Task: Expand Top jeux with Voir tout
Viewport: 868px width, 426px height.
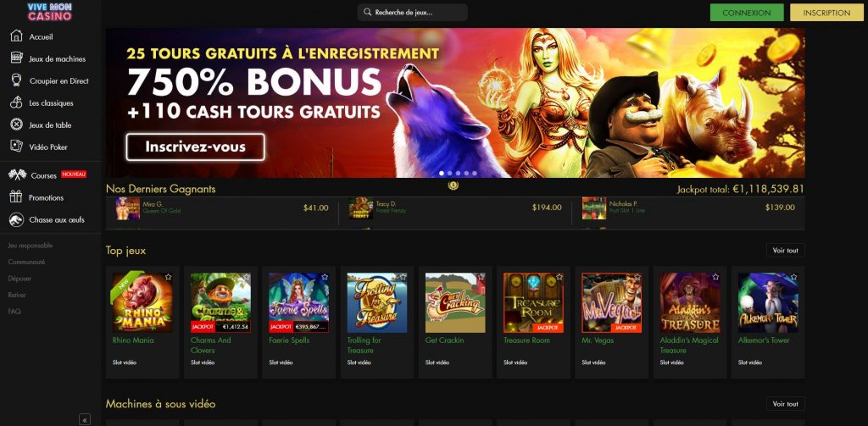Action: click(x=786, y=251)
